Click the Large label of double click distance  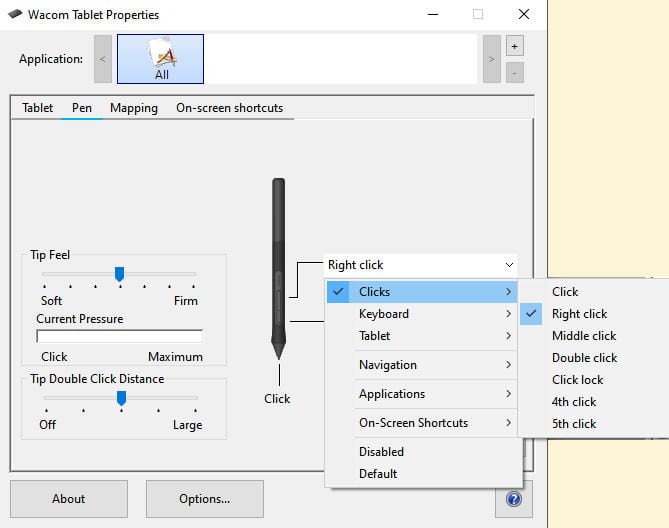[187, 425]
